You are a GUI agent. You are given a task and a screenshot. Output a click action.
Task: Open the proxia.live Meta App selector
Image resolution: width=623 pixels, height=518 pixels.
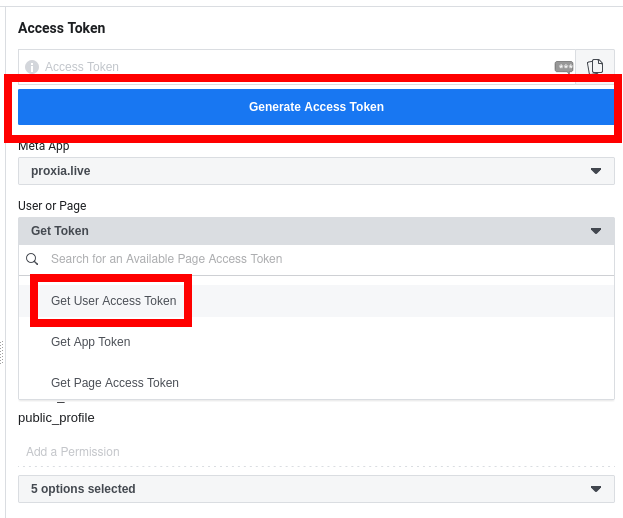tap(300, 171)
